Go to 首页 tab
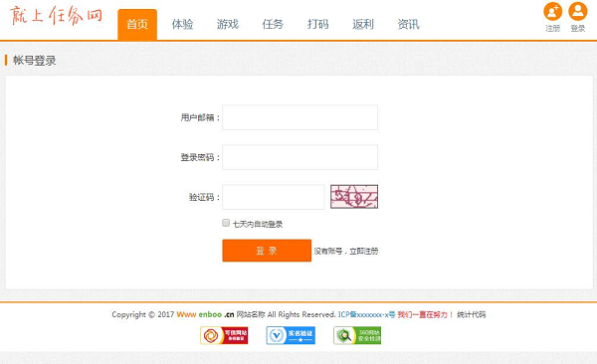 point(137,25)
